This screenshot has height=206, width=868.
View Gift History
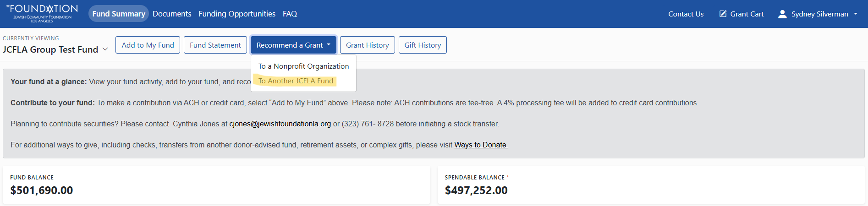423,45
